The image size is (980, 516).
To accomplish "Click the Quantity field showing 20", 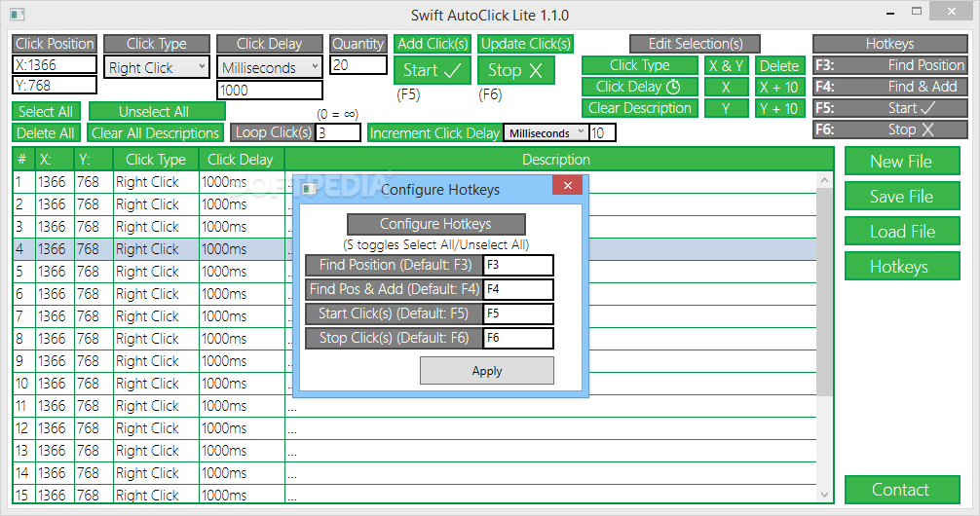I will (x=358, y=65).
